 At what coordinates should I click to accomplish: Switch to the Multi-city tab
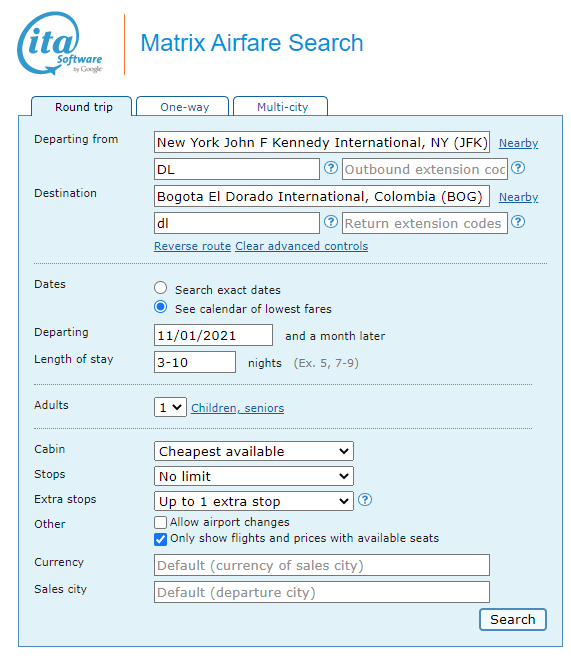[x=282, y=107]
